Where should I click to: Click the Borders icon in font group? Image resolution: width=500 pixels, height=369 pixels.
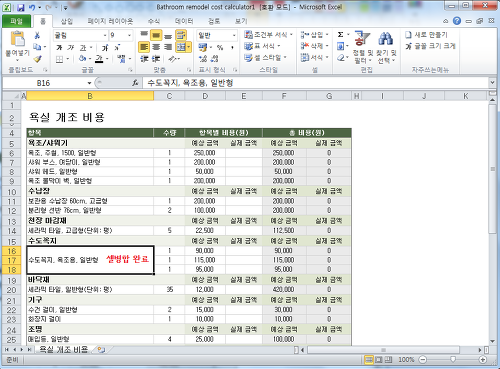point(59,59)
